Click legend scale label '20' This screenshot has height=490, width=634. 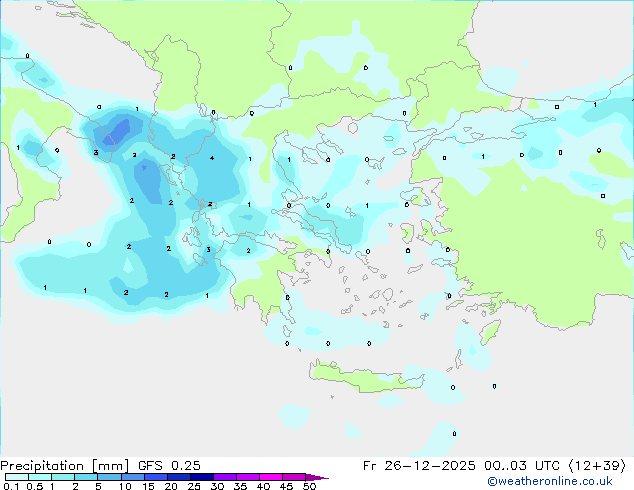pyautogui.click(x=171, y=486)
